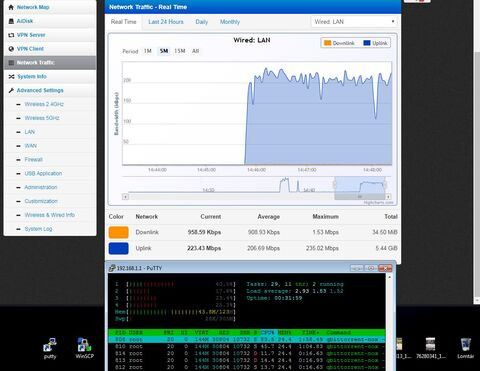Open Wireless 5GHz settings

(42, 118)
